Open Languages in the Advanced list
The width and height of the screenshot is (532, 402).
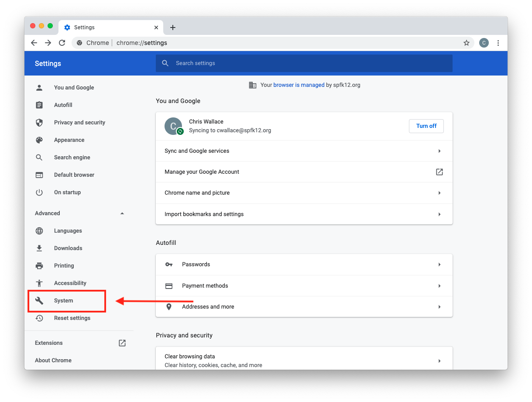68,231
